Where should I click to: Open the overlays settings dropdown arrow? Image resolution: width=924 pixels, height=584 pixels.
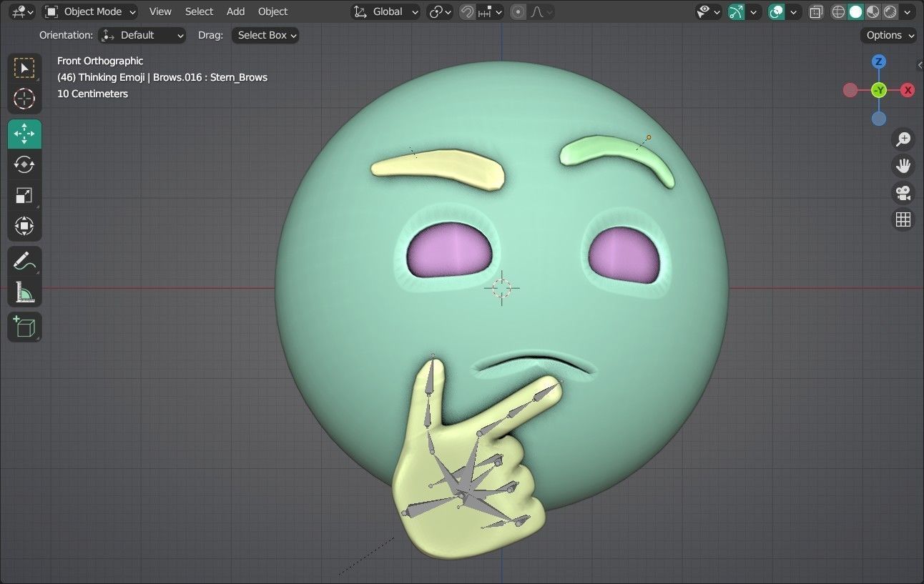[793, 11]
